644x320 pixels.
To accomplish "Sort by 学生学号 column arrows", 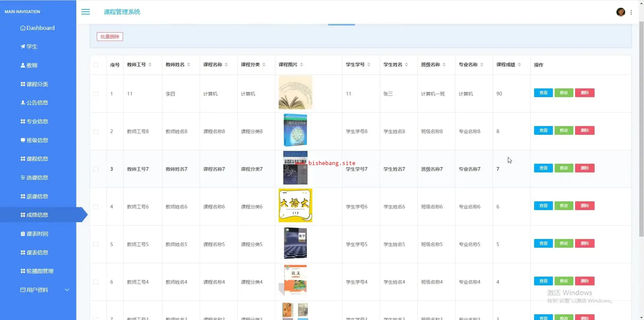I will pyautogui.click(x=369, y=65).
